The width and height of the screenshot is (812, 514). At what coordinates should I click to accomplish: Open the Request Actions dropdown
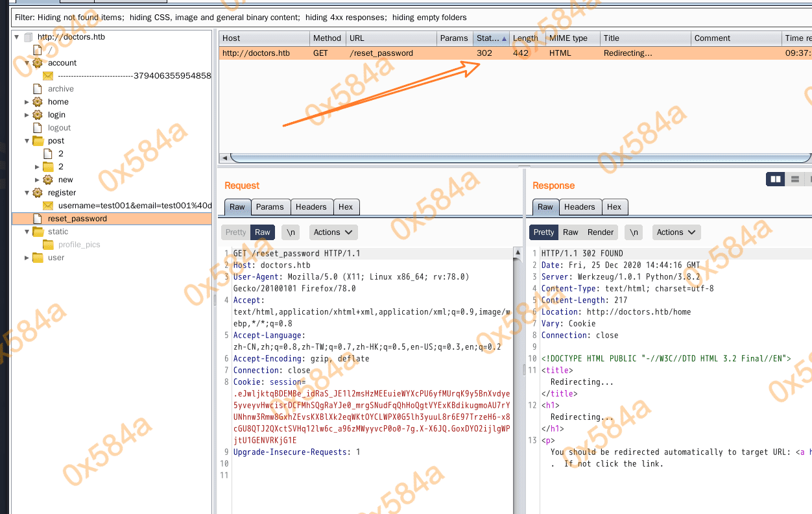click(x=333, y=232)
